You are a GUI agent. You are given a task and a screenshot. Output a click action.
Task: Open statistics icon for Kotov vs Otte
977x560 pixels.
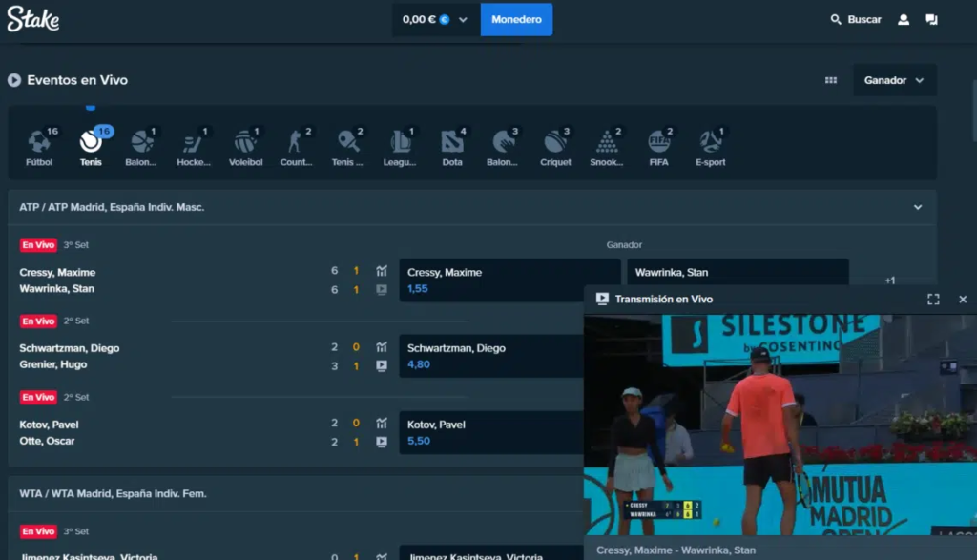tap(382, 424)
